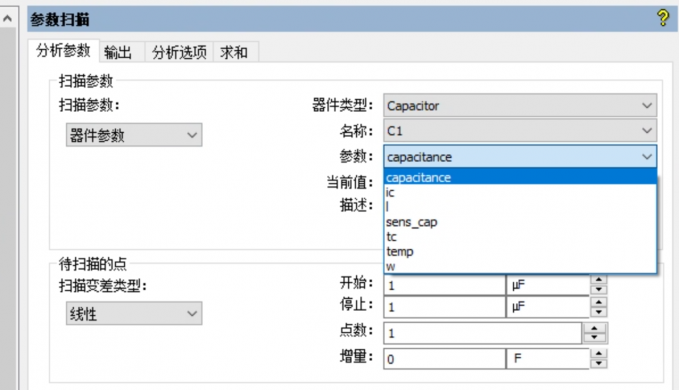Image resolution: width=679 pixels, height=390 pixels.
Task: Select tc in the dropdown list
Action: (520, 237)
